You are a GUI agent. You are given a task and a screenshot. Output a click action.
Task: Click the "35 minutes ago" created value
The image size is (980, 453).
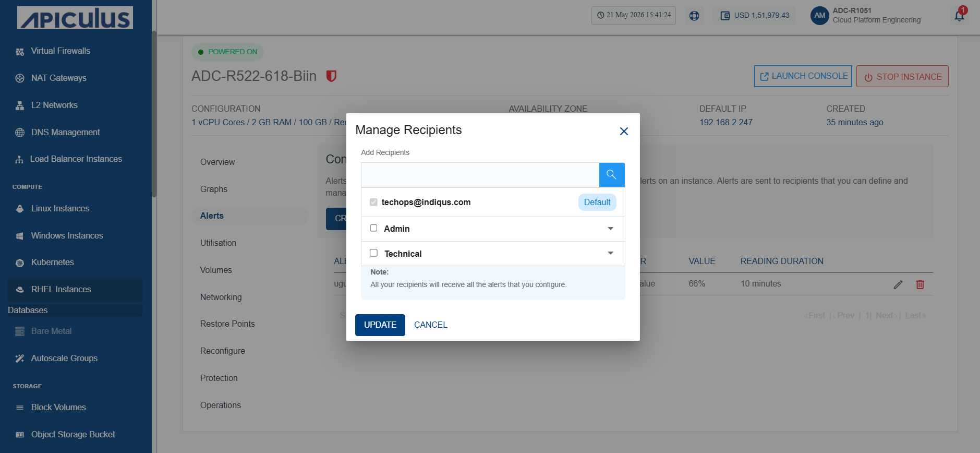point(855,123)
